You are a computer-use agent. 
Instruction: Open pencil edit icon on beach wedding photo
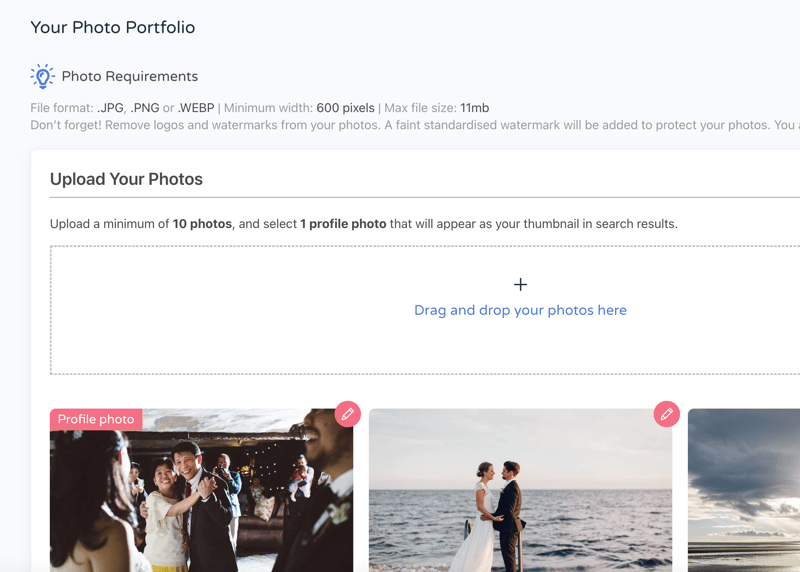click(x=667, y=414)
